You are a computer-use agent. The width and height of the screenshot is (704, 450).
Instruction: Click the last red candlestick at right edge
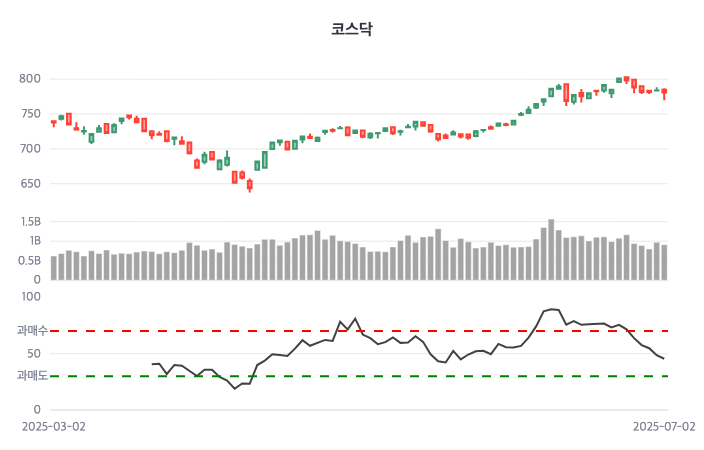[664, 92]
